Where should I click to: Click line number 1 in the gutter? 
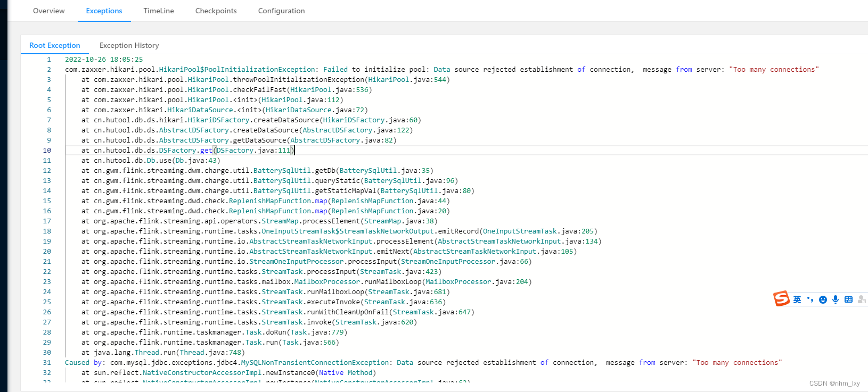(x=49, y=60)
